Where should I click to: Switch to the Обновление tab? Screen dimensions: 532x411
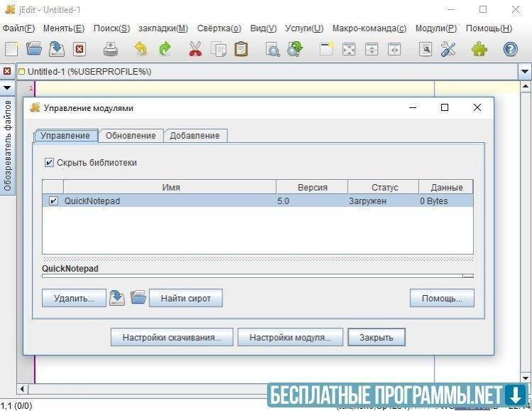[131, 135]
